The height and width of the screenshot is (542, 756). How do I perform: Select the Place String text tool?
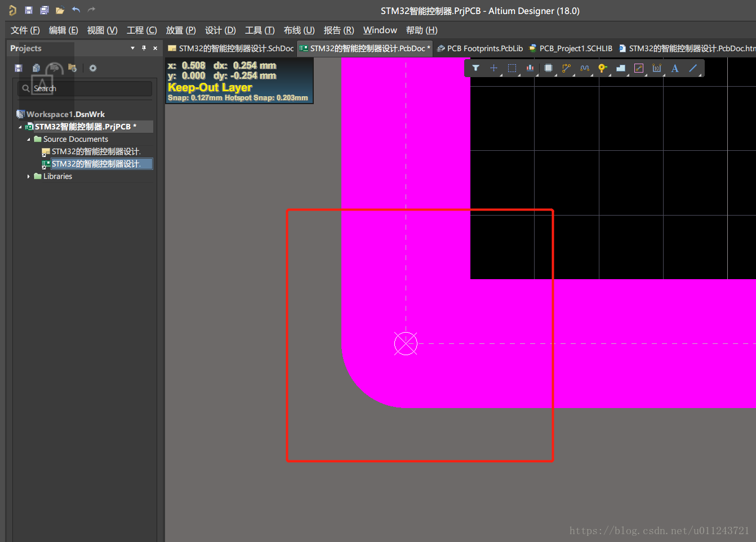click(675, 68)
